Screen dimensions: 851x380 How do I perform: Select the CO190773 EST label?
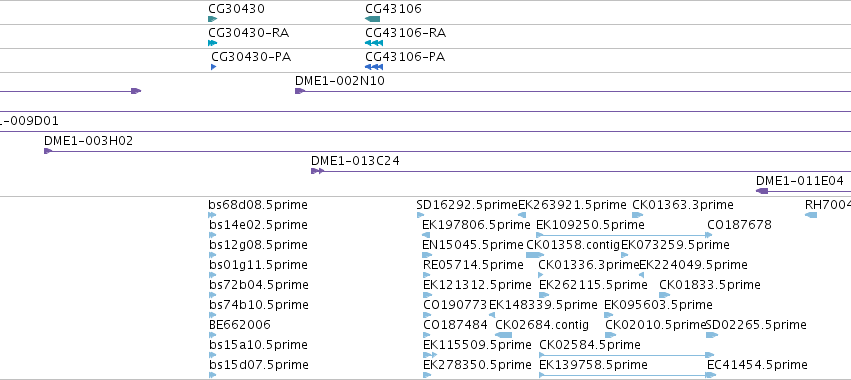click(455, 305)
